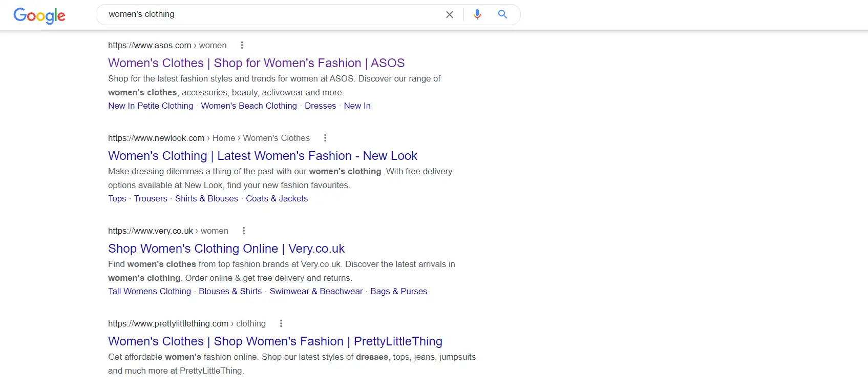Open the Tops sitelink under New Look
The width and height of the screenshot is (868, 390).
[117, 198]
